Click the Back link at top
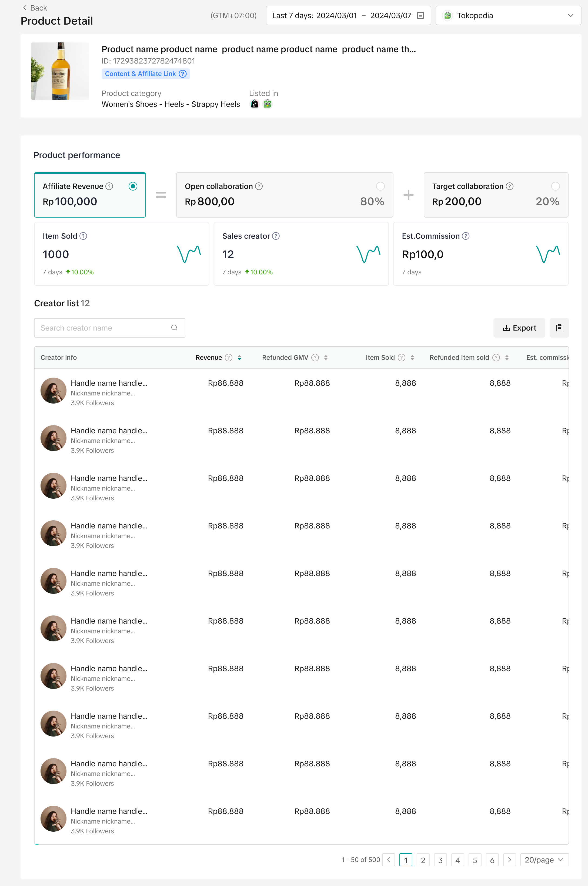588x886 pixels. pos(35,8)
